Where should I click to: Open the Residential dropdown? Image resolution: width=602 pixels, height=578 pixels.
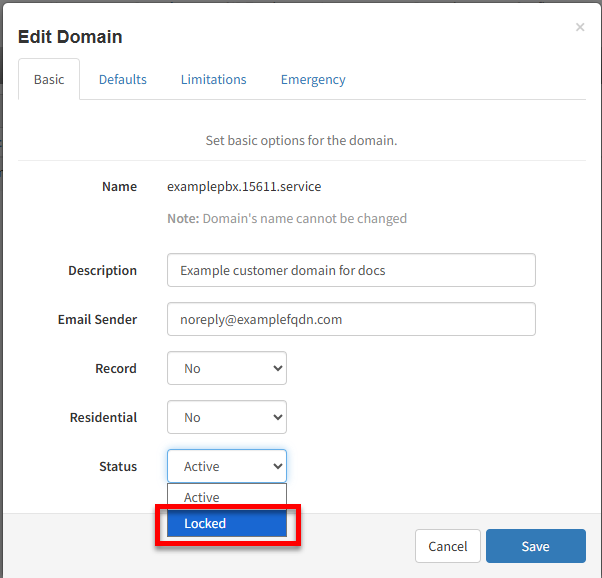(x=227, y=417)
